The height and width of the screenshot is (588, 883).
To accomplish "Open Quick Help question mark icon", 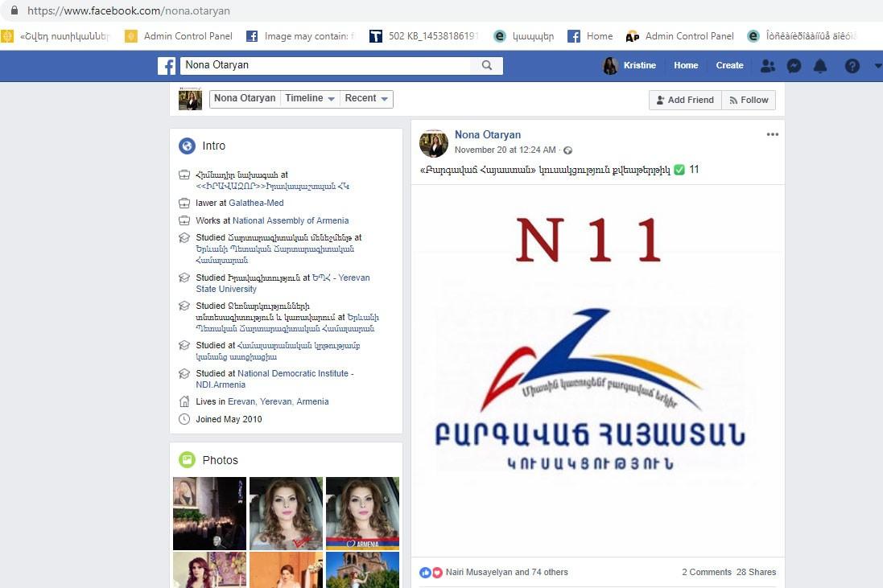I will pyautogui.click(x=852, y=66).
